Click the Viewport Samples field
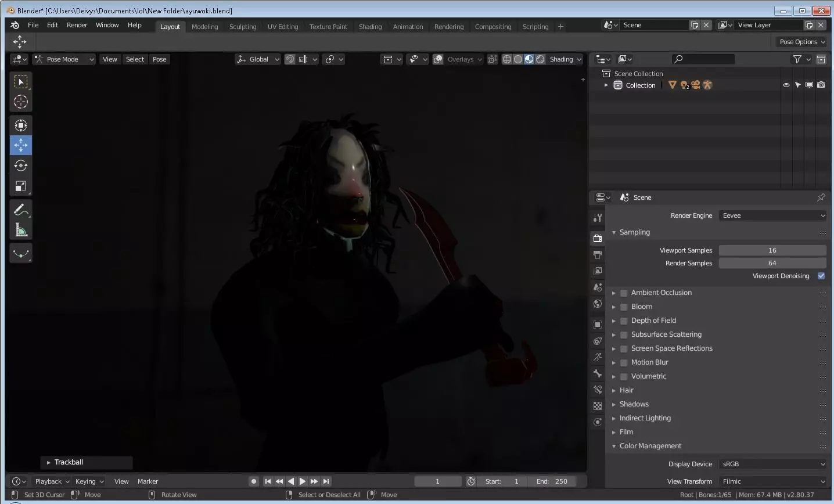The width and height of the screenshot is (834, 504). 772,250
